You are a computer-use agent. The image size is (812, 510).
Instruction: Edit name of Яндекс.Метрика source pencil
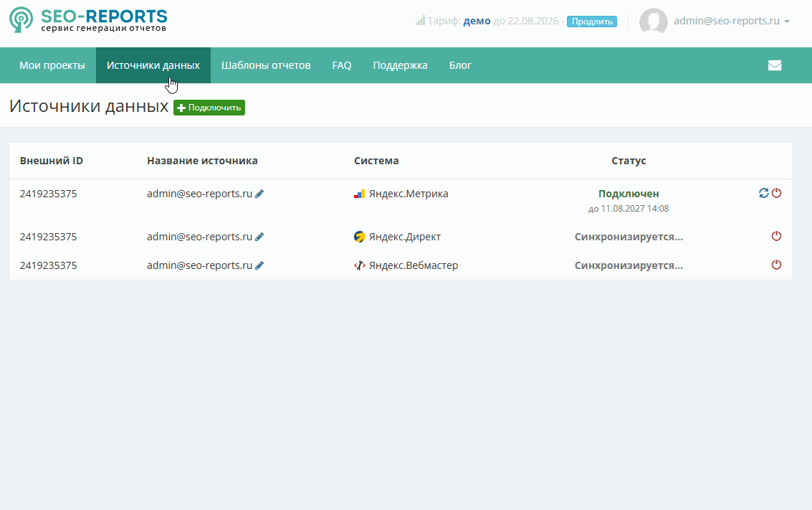pyautogui.click(x=259, y=194)
